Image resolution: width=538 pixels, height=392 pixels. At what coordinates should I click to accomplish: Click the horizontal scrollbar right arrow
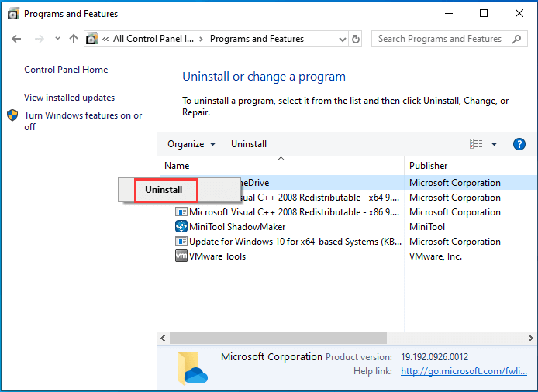532,339
